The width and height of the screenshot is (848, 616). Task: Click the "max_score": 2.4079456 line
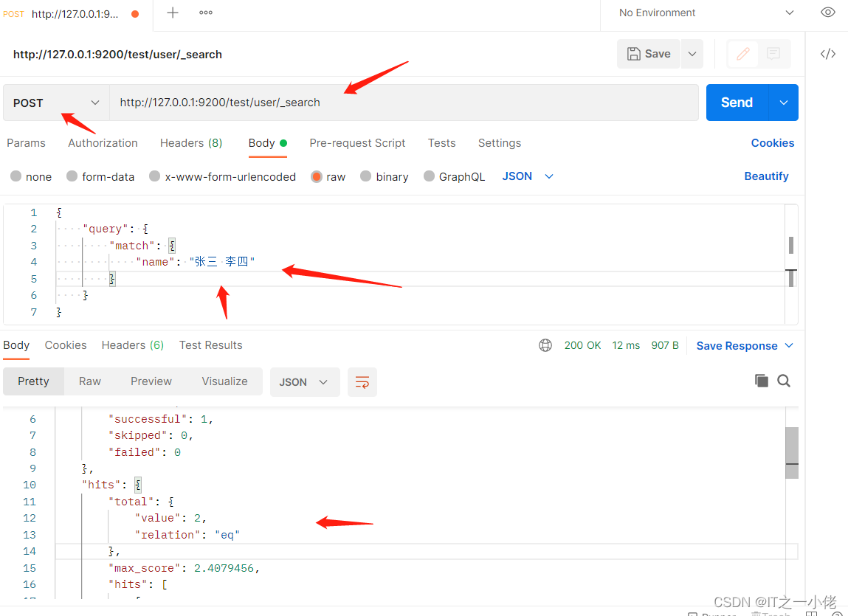click(184, 568)
